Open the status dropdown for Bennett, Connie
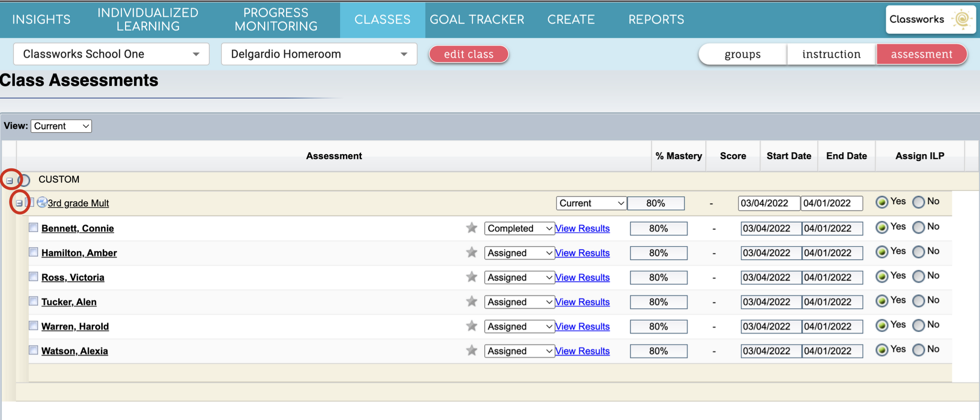 (x=519, y=228)
